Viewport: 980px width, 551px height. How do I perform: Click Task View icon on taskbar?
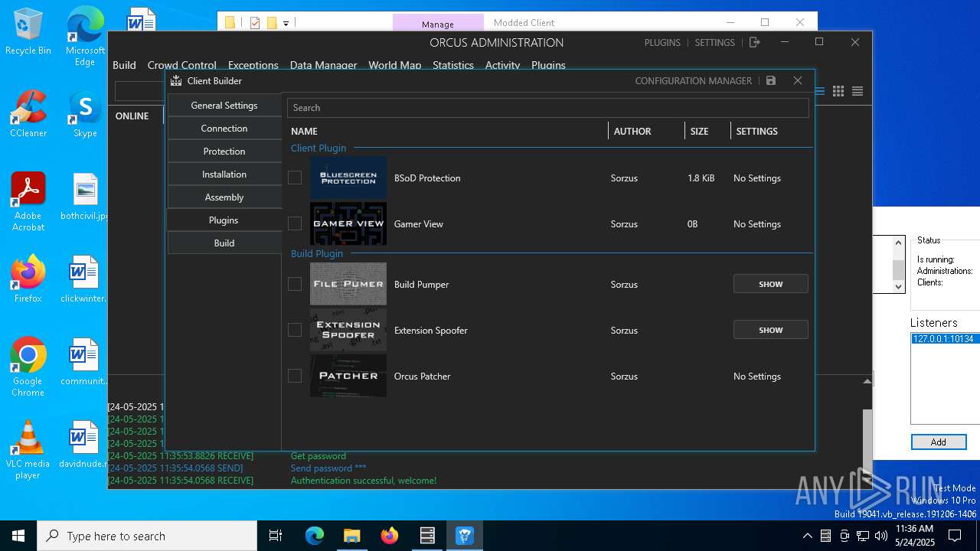276,536
